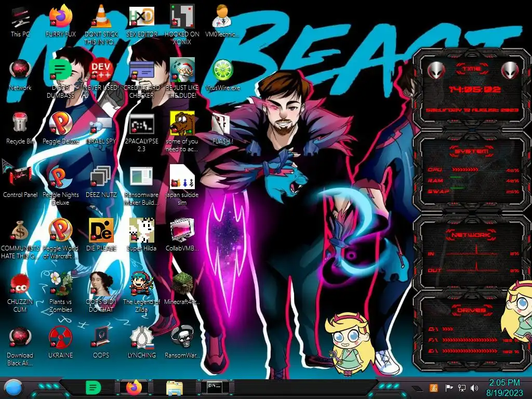Open the Network desktop icon

tap(20, 75)
